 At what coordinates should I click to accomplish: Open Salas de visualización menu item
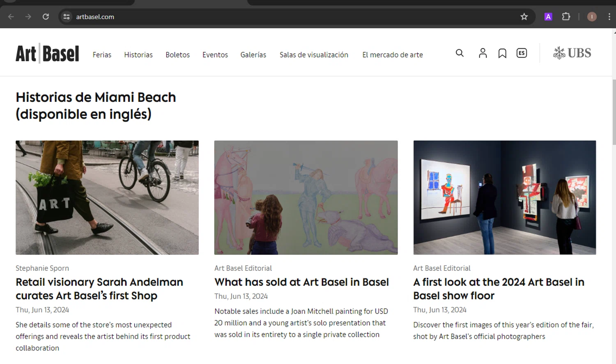pos(314,55)
